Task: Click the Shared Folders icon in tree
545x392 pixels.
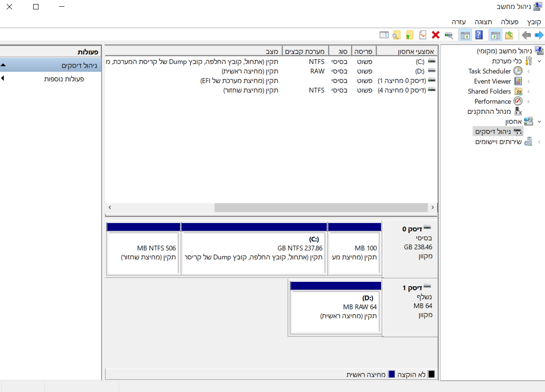Action: (x=519, y=91)
